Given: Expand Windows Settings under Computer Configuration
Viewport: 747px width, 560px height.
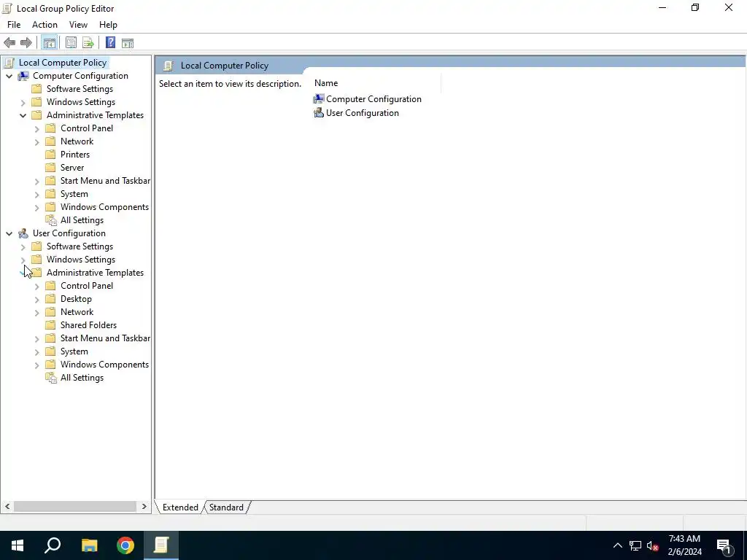Looking at the screenshot, I should click(23, 102).
